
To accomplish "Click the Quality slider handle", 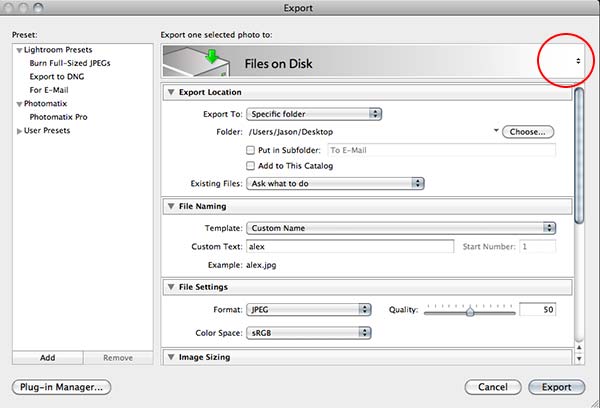I will (x=470, y=312).
